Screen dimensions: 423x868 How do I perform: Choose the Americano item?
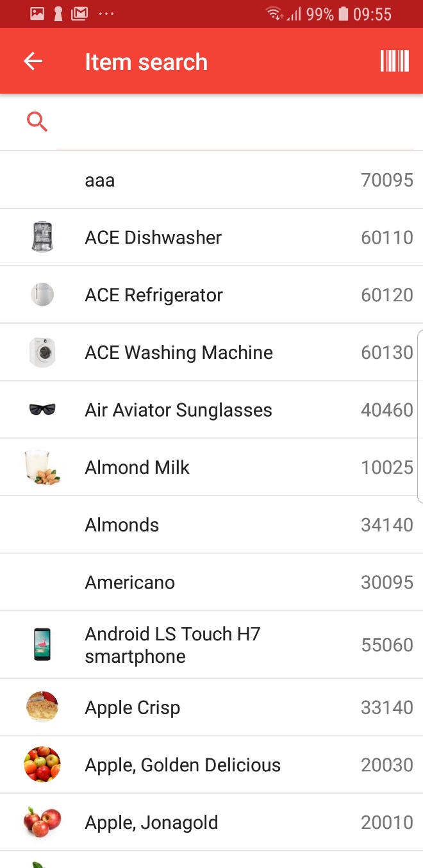(x=129, y=583)
